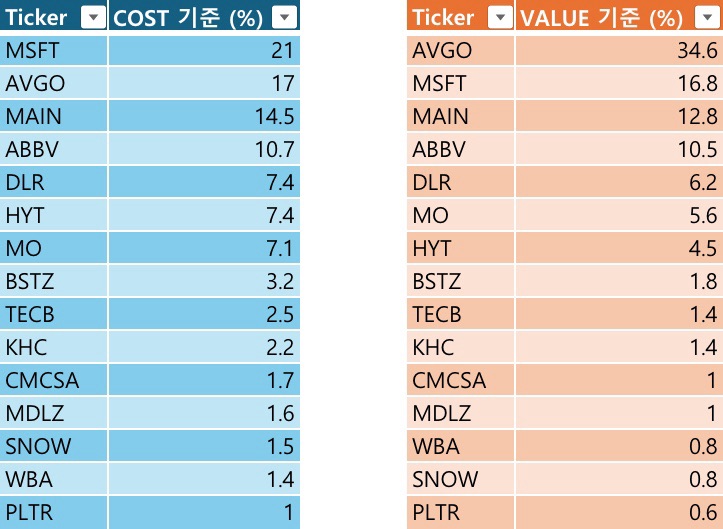
Task: Click the KHC ticker in the blue table
Action: click(x=27, y=347)
